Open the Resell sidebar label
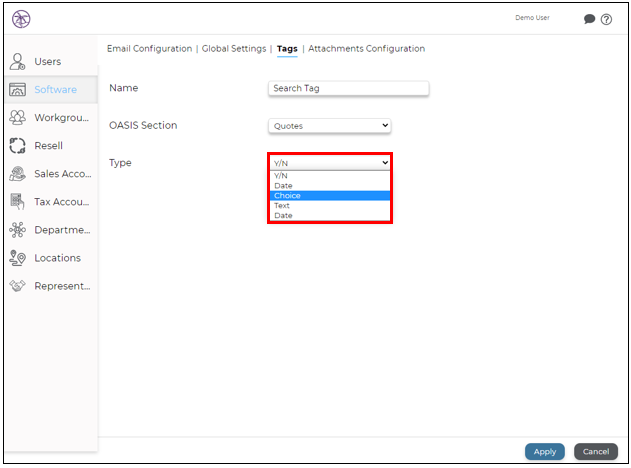Screen dimensions: 631x468 point(48,146)
